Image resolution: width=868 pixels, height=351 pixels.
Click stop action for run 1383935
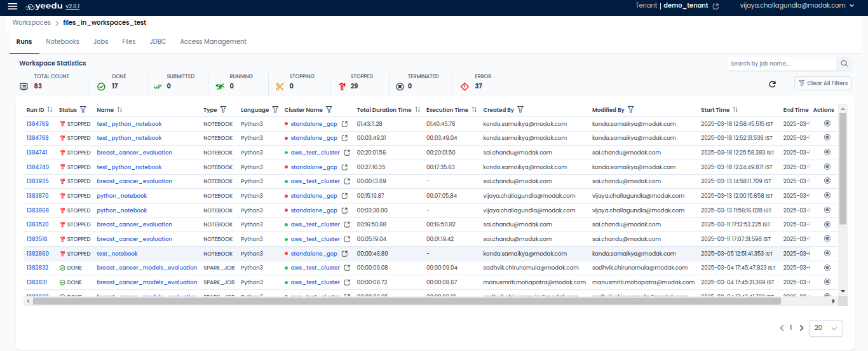click(827, 181)
